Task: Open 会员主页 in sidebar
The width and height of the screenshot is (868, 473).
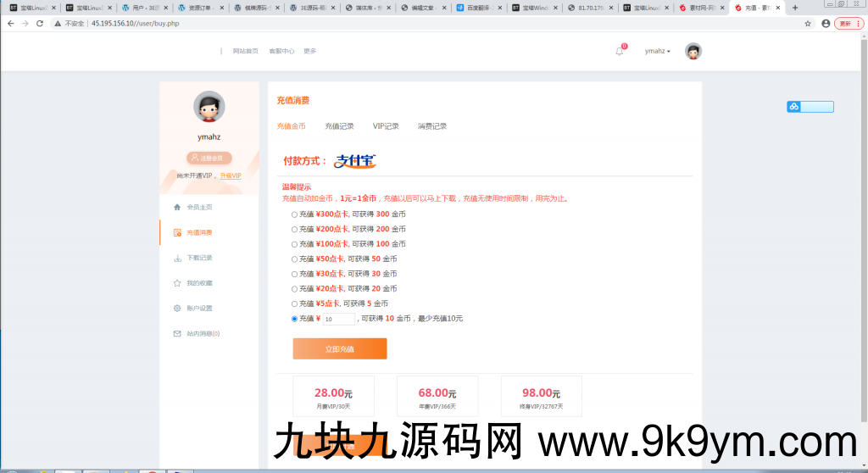Action: tap(199, 207)
